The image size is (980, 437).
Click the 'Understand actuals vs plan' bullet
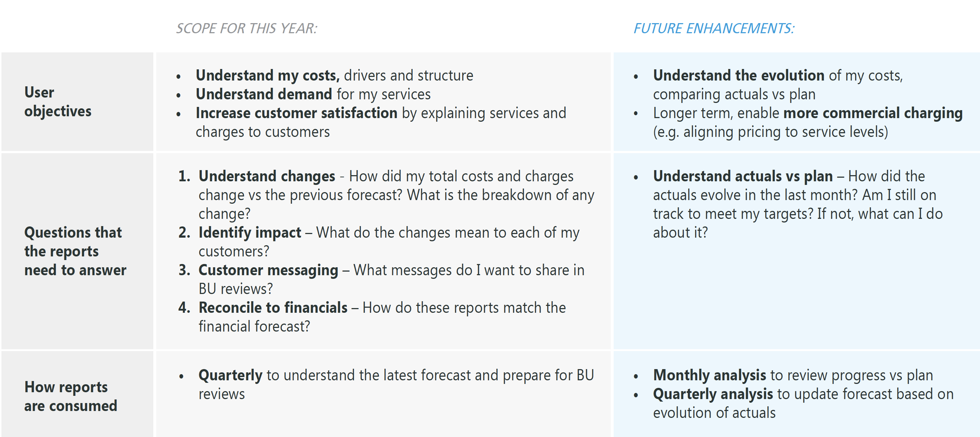(743, 176)
